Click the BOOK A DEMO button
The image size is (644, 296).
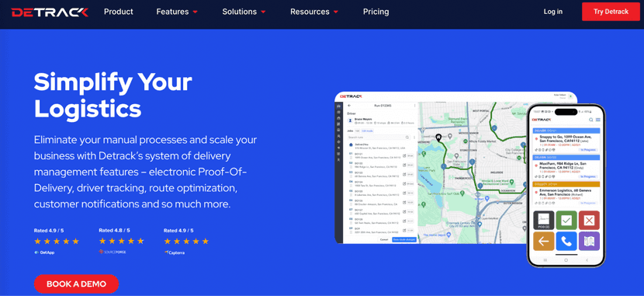(76, 284)
